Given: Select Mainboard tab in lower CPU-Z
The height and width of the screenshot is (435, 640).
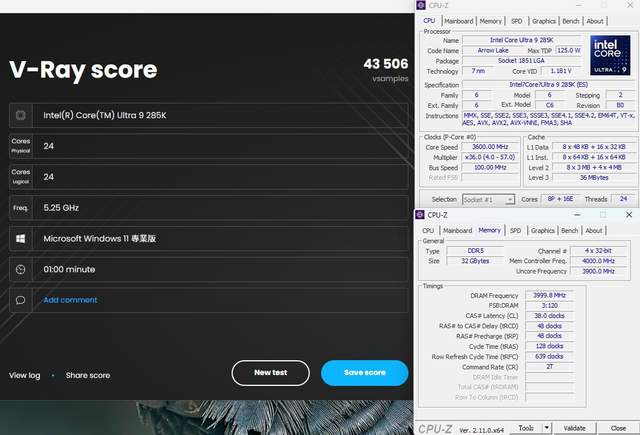Looking at the screenshot, I should click(x=458, y=231).
